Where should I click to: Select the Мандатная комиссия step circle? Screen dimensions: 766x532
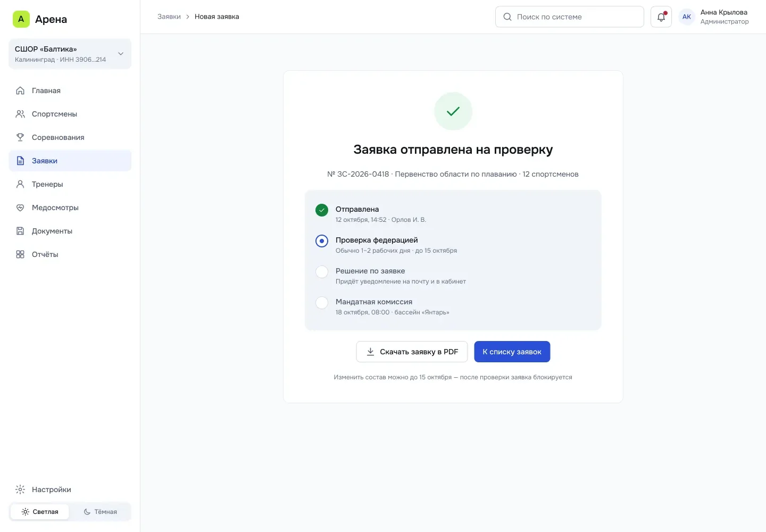(x=322, y=303)
